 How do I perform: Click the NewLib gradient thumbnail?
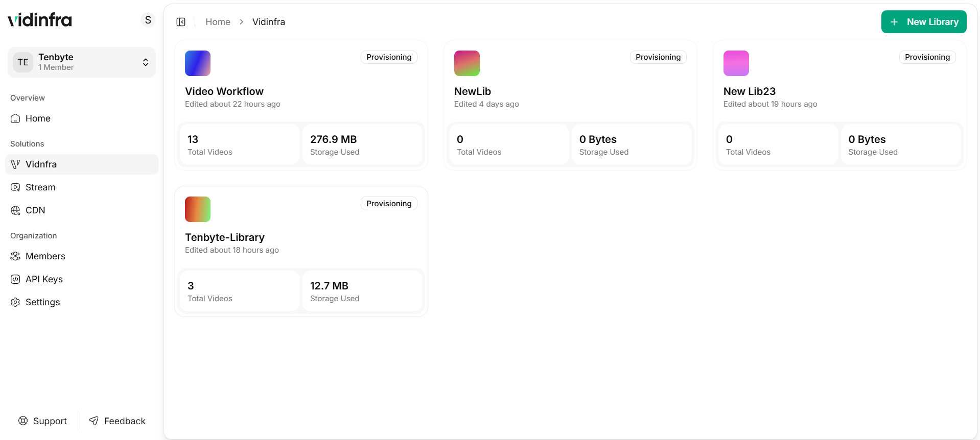click(467, 63)
